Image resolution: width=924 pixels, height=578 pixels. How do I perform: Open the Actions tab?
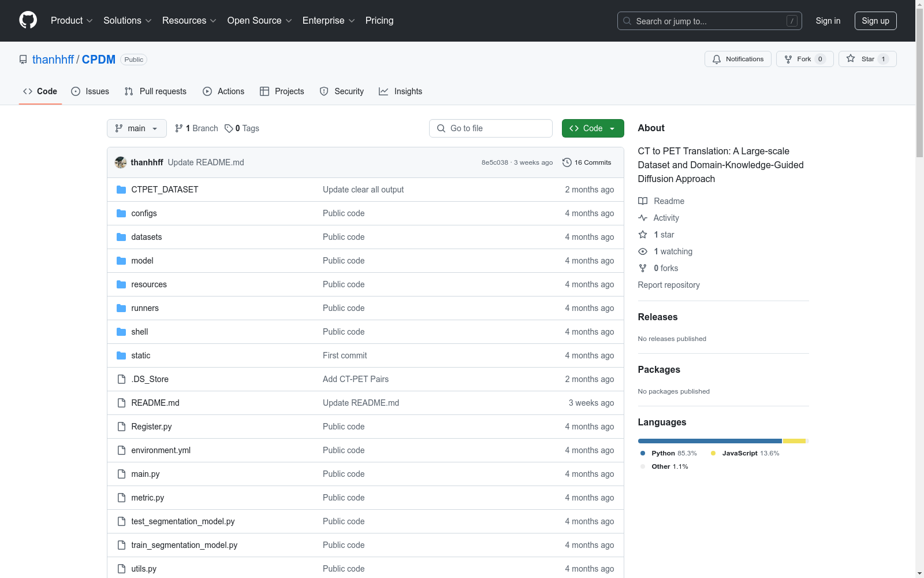(223, 91)
